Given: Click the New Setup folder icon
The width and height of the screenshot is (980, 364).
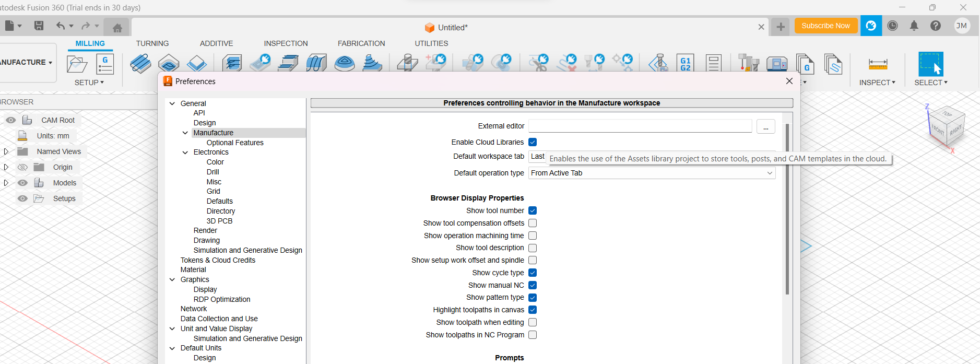Looking at the screenshot, I should pos(77,64).
